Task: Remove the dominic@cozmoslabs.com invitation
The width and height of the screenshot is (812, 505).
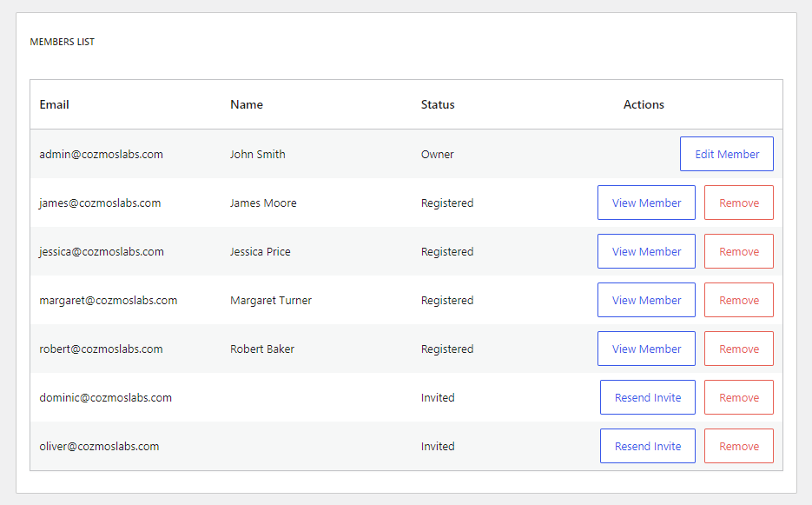Action: (x=739, y=398)
